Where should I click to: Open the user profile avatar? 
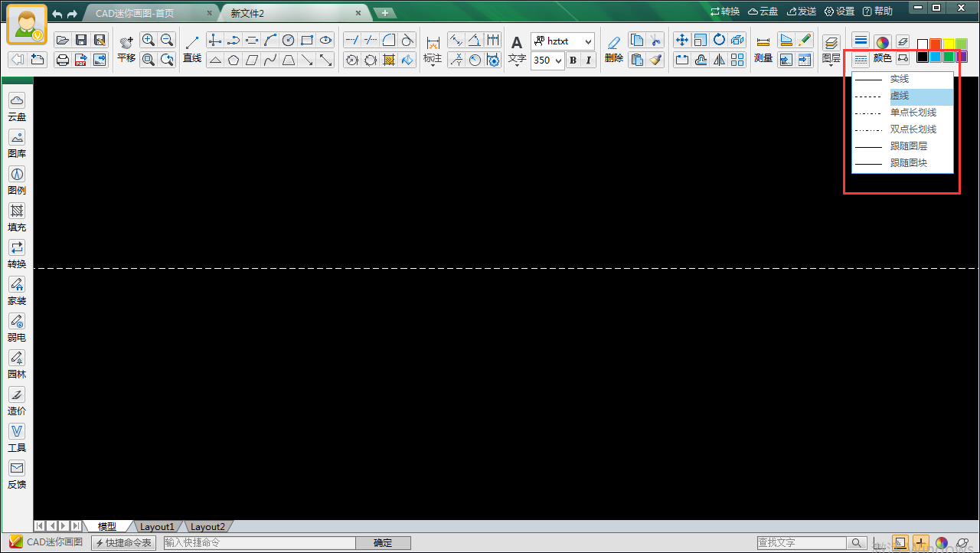pos(27,24)
